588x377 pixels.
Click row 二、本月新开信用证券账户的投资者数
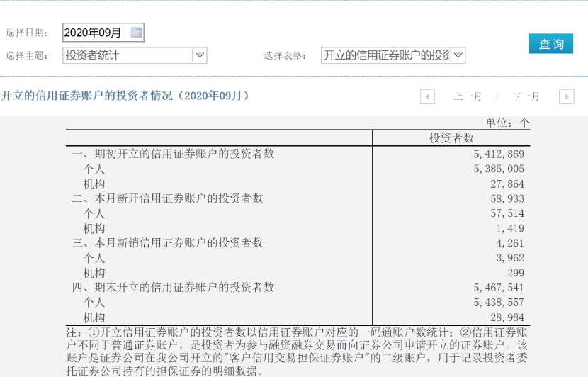tap(167, 198)
